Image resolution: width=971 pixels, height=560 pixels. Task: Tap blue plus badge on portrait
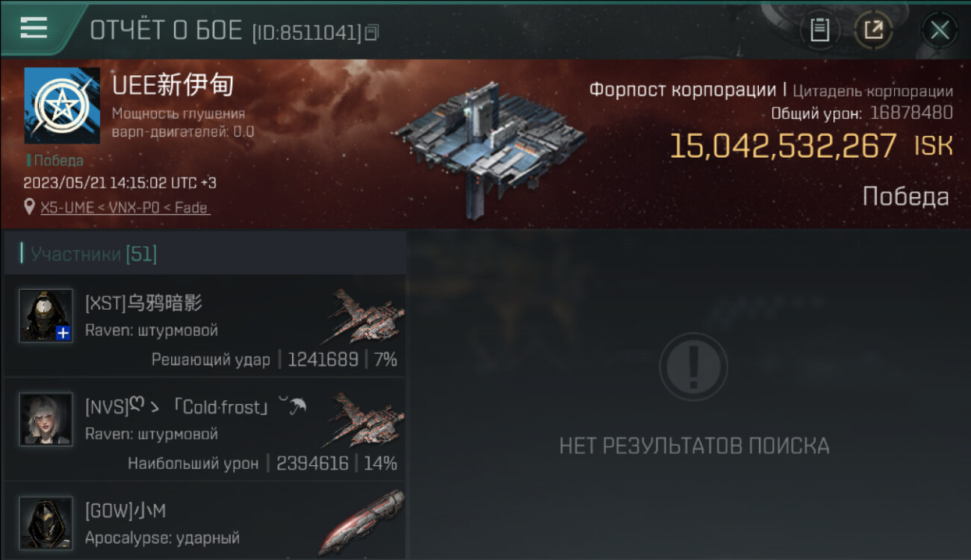coord(63,334)
